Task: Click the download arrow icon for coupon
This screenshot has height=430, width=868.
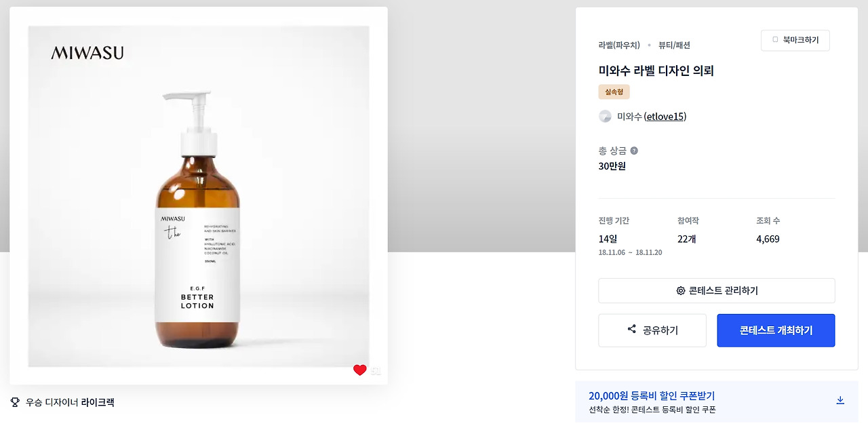Action: 840,400
